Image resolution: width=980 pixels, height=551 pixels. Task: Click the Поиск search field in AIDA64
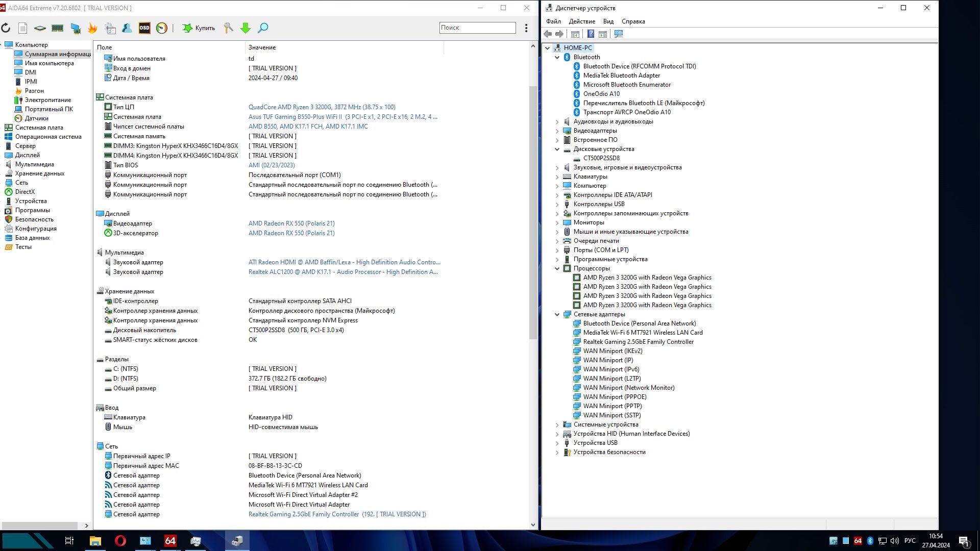coord(477,28)
